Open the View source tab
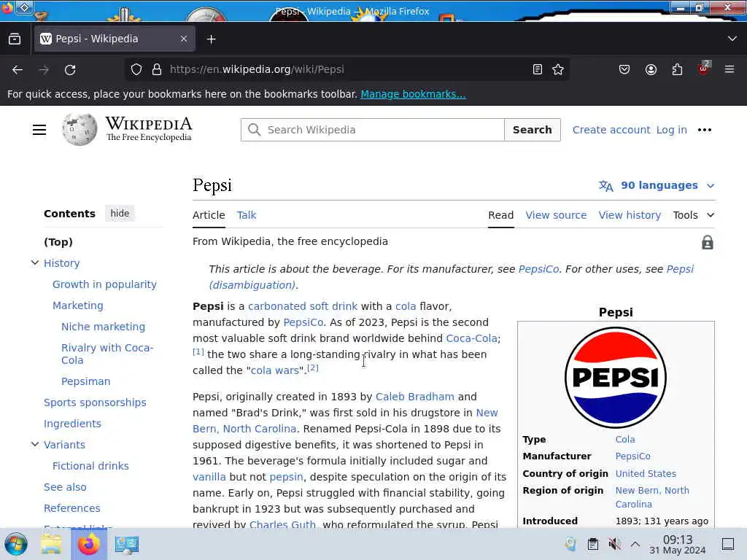 pos(556,215)
